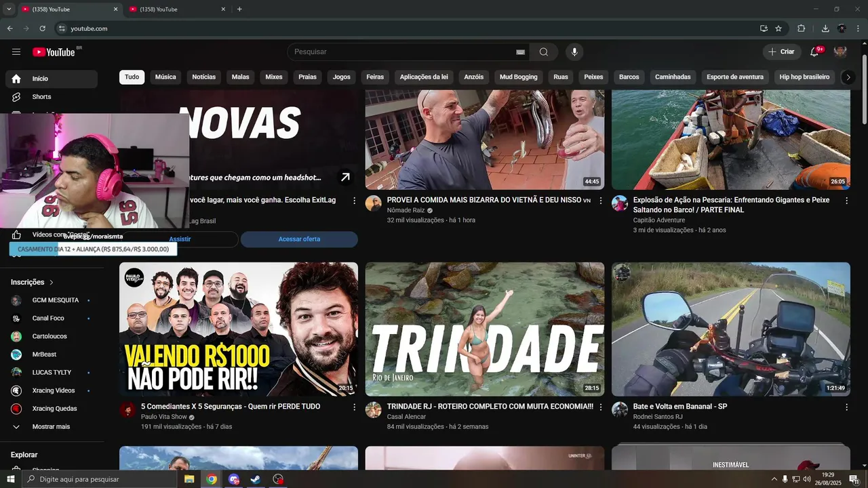
Task: Open new browser tab
Action: click(x=239, y=9)
